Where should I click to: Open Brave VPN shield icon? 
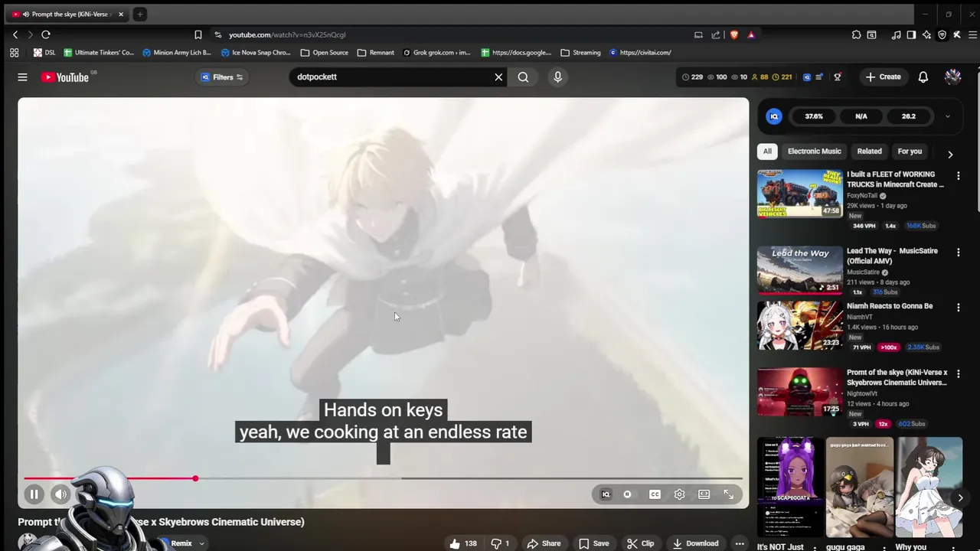(x=942, y=34)
